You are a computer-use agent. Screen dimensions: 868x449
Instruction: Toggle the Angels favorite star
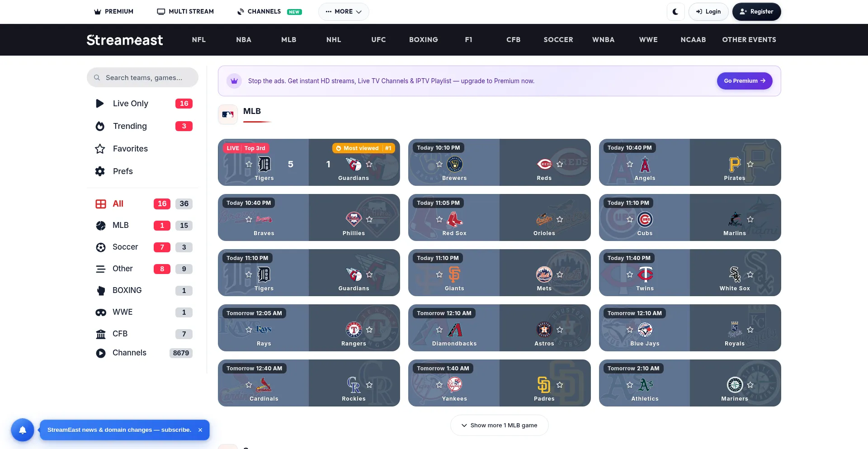coord(630,164)
